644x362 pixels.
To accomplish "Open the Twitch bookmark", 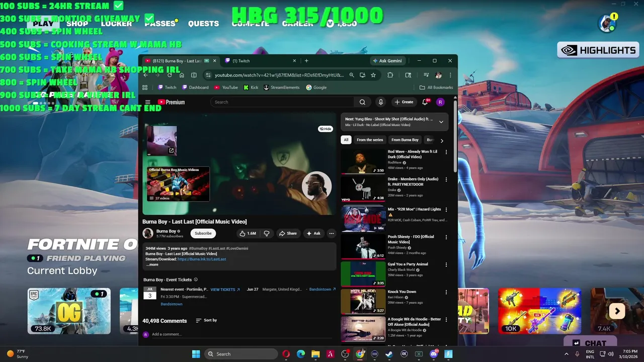I will point(167,87).
